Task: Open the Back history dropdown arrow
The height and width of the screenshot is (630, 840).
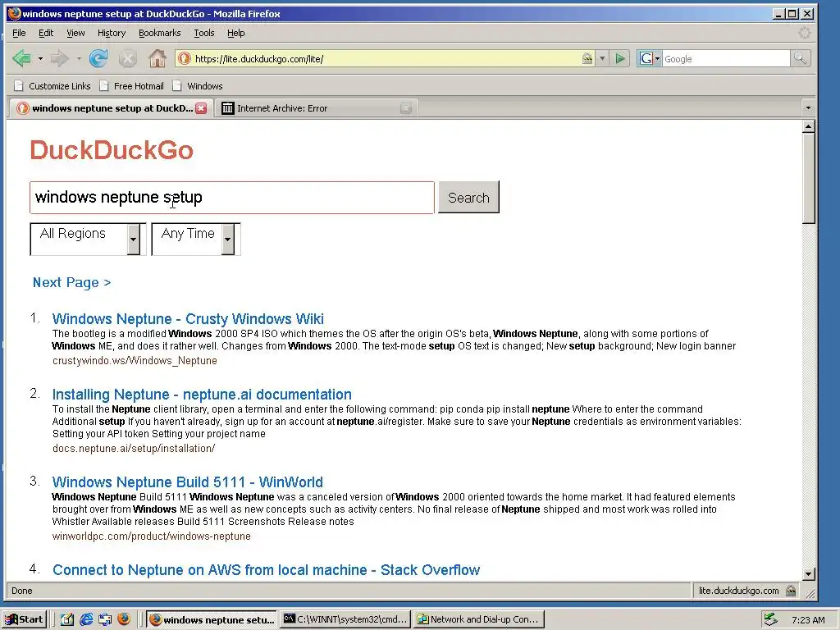Action: point(40,58)
